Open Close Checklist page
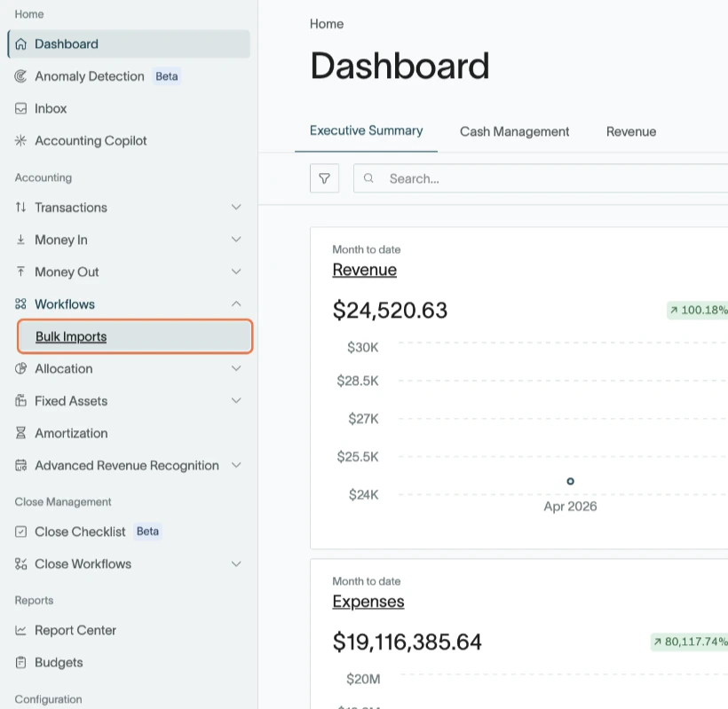Image resolution: width=728 pixels, height=709 pixels. (x=80, y=532)
